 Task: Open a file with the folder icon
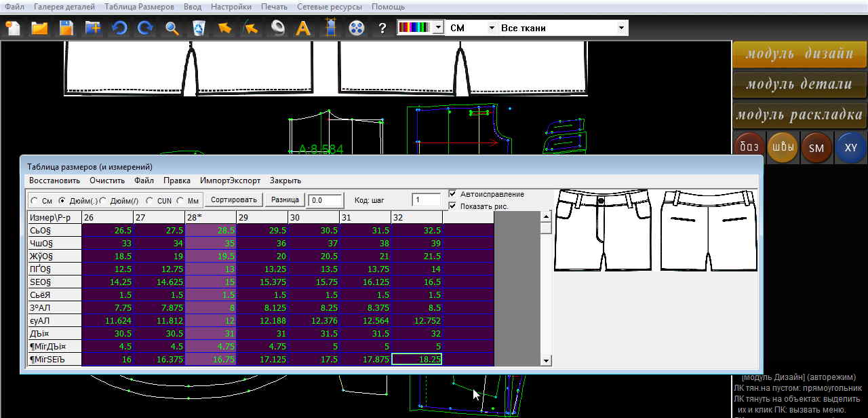click(39, 28)
